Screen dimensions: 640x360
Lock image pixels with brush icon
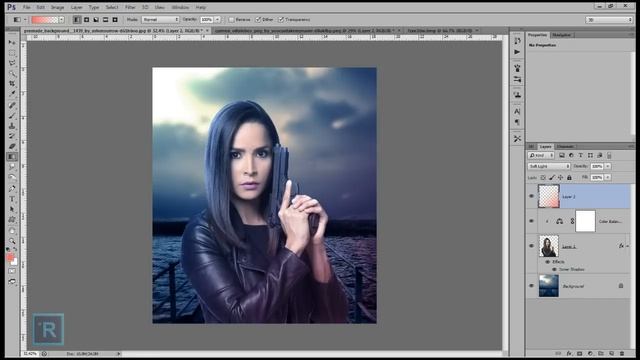pos(552,178)
